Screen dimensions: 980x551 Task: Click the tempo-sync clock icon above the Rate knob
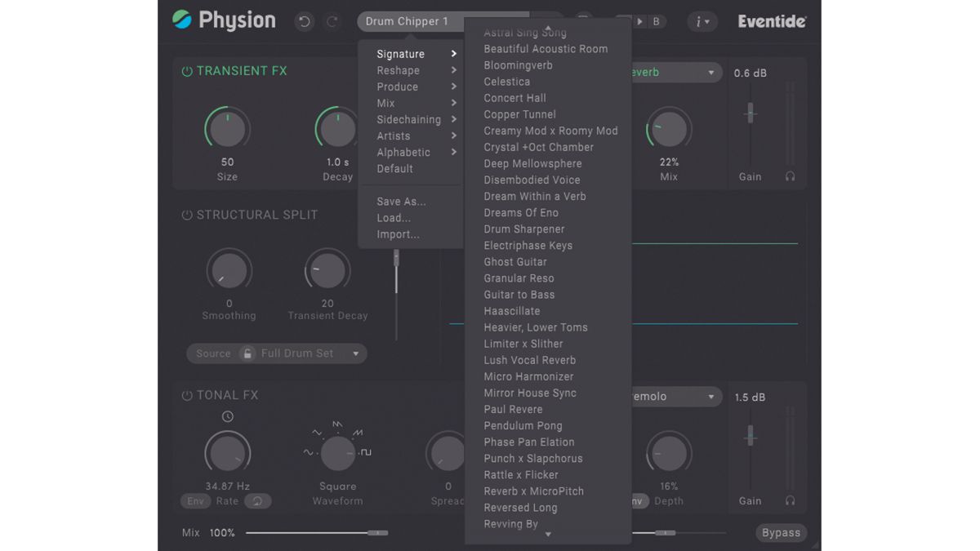[227, 416]
